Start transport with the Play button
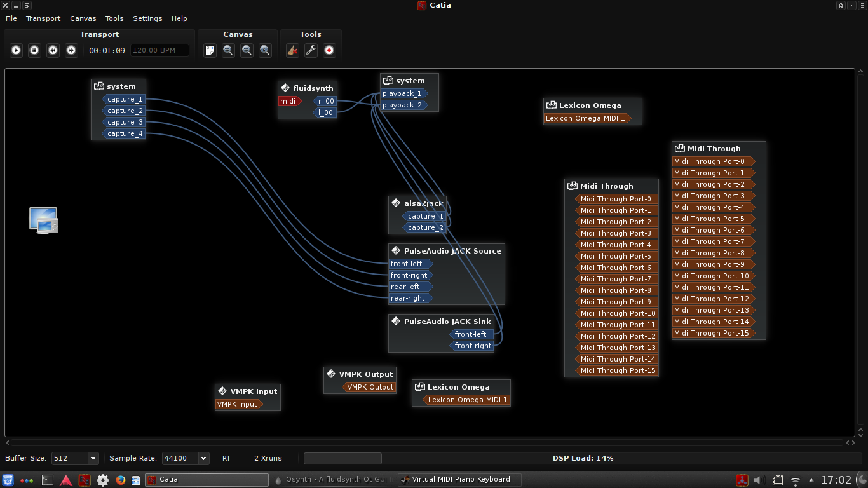 point(17,50)
